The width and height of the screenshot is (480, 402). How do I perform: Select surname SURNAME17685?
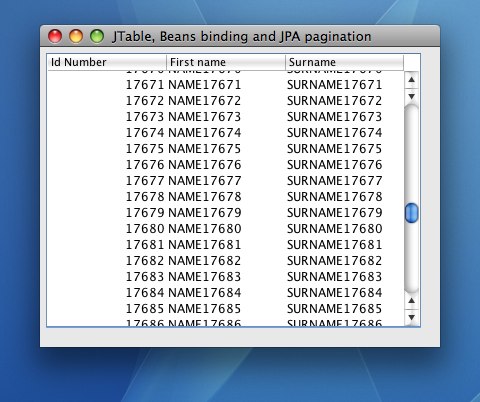click(x=345, y=309)
